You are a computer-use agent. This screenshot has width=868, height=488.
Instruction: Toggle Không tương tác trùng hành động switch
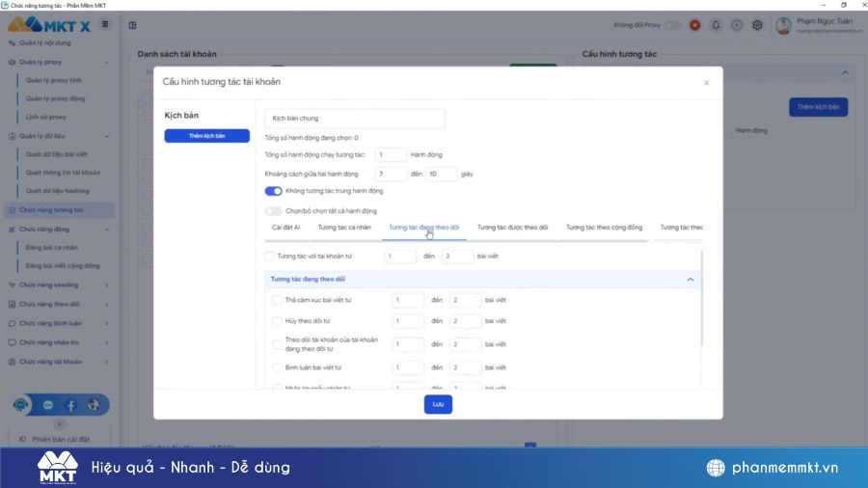[x=273, y=191]
